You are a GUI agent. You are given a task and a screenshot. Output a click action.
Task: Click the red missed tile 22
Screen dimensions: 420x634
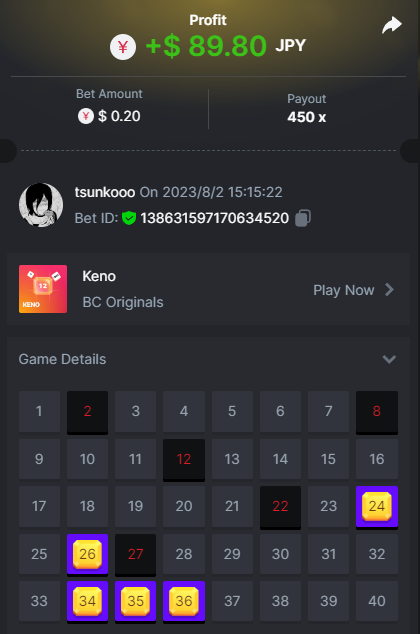pyautogui.click(x=280, y=507)
